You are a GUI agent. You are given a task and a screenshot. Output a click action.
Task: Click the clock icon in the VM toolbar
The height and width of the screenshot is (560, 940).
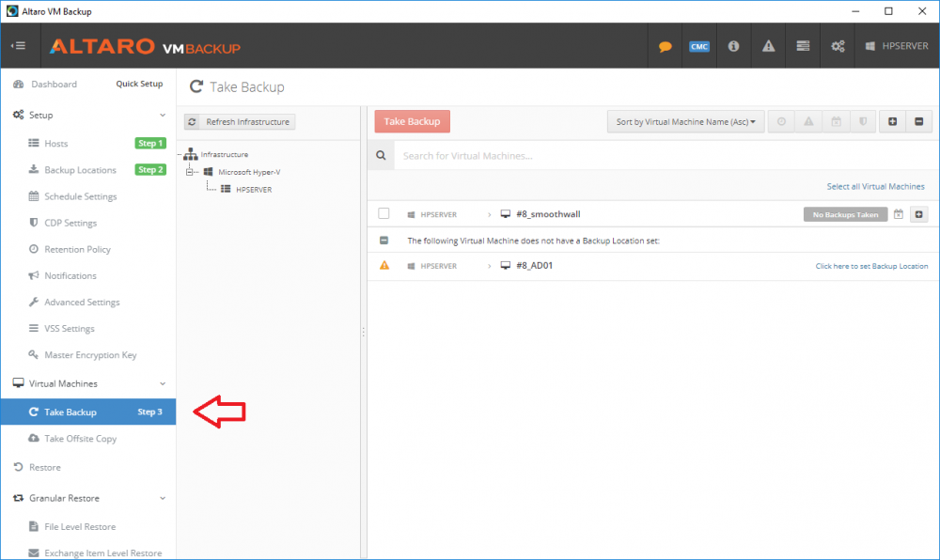click(x=781, y=121)
